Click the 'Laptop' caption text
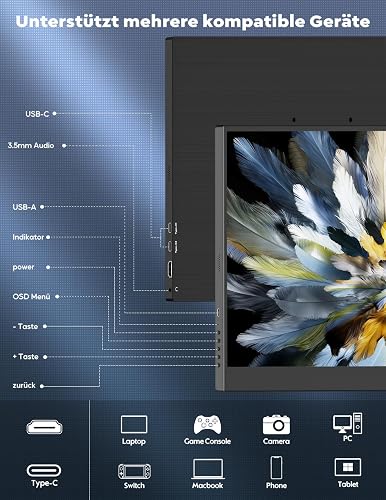The height and width of the screenshot is (500, 386). click(134, 441)
